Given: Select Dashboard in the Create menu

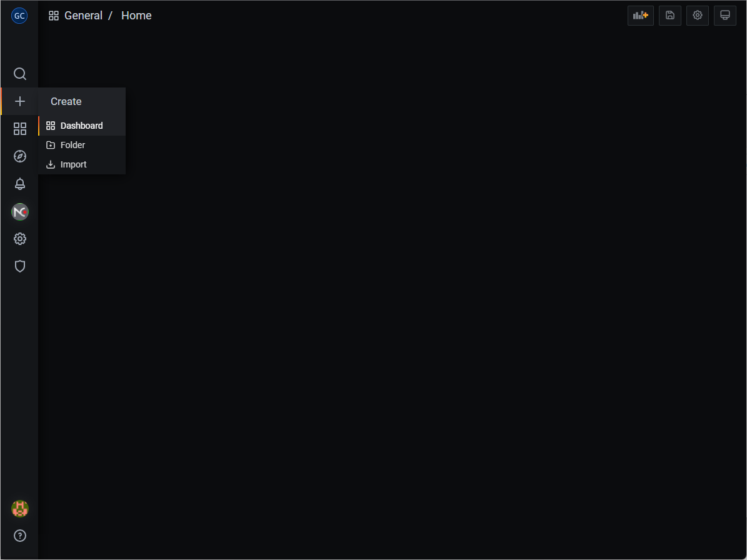Looking at the screenshot, I should (x=82, y=126).
